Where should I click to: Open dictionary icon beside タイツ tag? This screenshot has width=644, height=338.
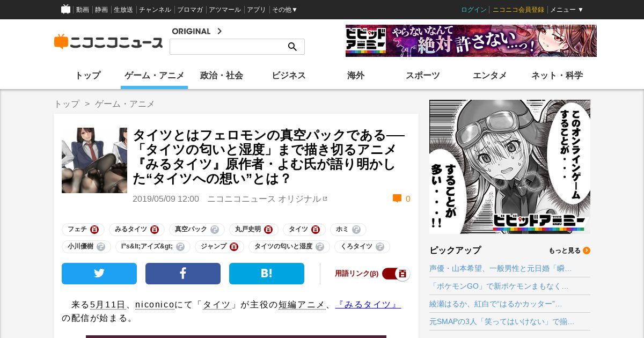[316, 230]
